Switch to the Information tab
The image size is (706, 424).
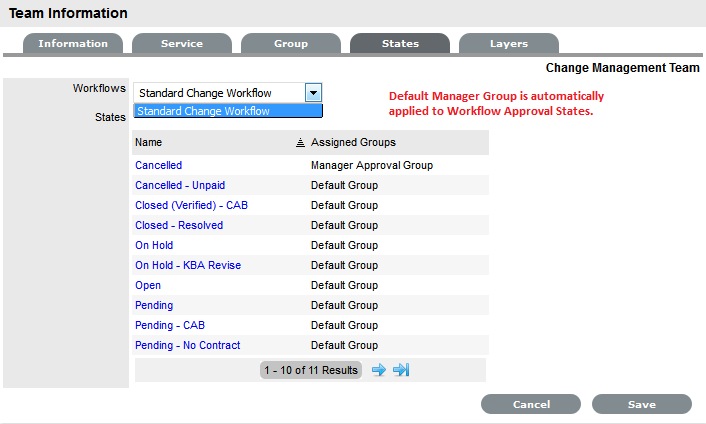click(73, 44)
